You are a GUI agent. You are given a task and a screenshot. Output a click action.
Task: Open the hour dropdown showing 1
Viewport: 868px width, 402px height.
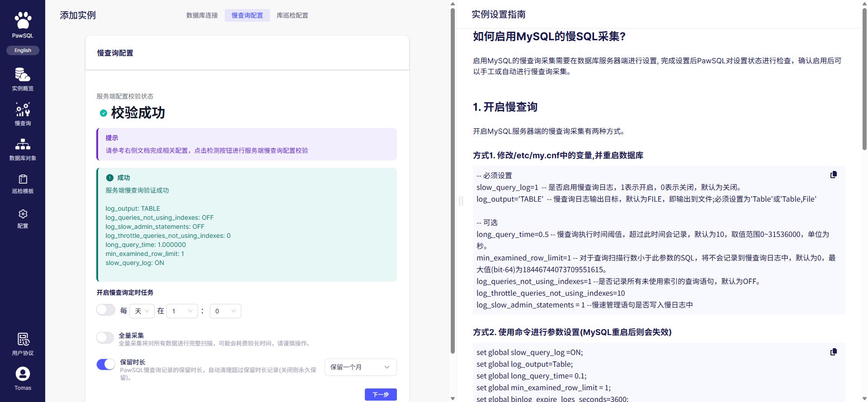pyautogui.click(x=182, y=311)
